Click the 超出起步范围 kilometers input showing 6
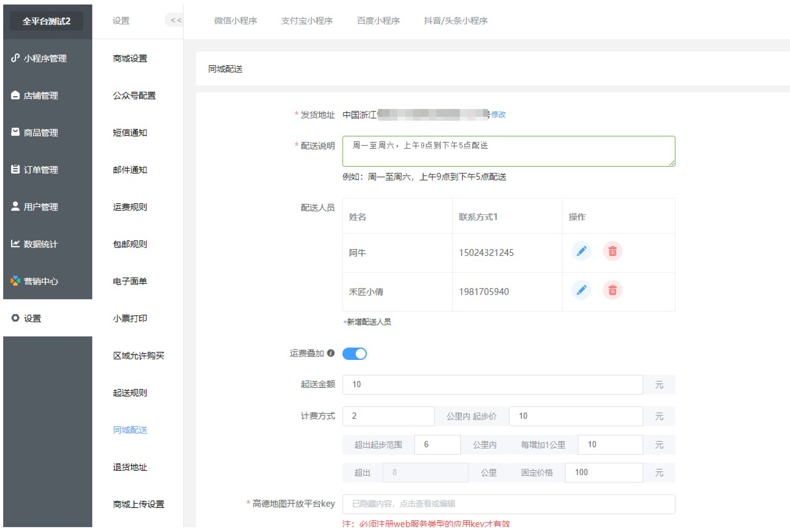Viewport: 790px width, 532px height. [x=438, y=445]
